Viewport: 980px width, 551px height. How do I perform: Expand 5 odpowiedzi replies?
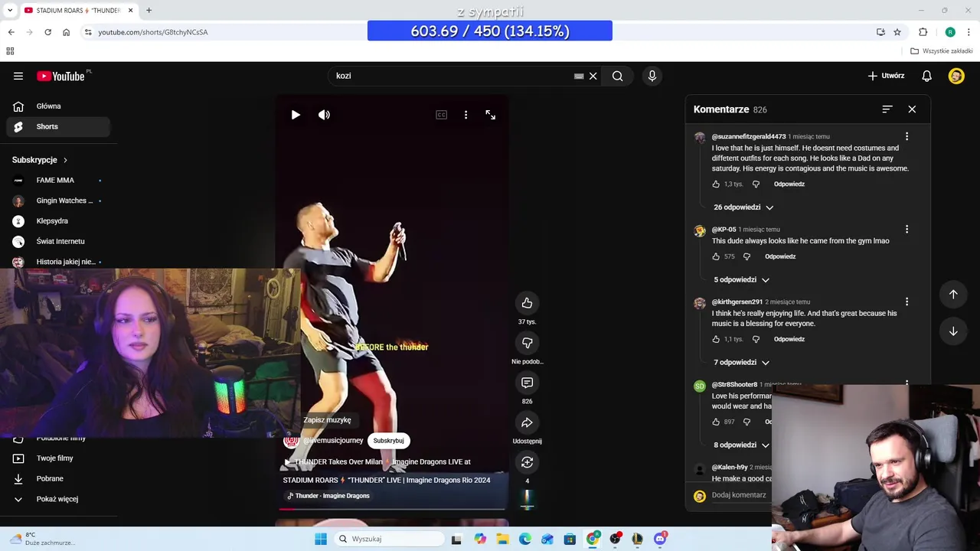click(x=741, y=280)
